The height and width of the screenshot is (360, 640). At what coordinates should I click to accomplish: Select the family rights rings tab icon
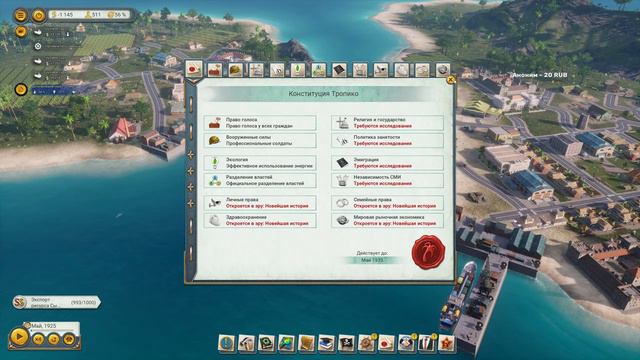click(x=422, y=70)
